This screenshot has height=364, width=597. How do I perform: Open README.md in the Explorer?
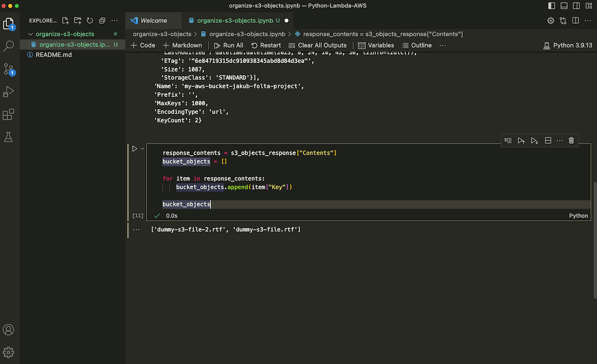click(x=53, y=55)
